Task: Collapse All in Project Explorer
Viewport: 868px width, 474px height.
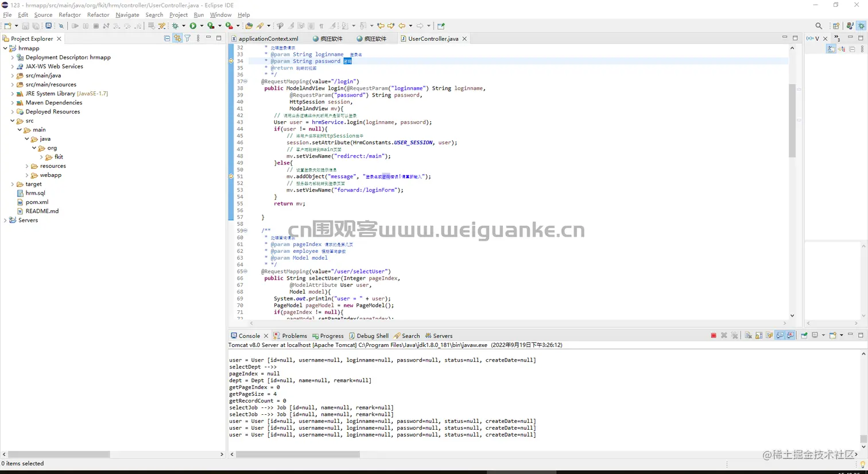Action: [167, 38]
